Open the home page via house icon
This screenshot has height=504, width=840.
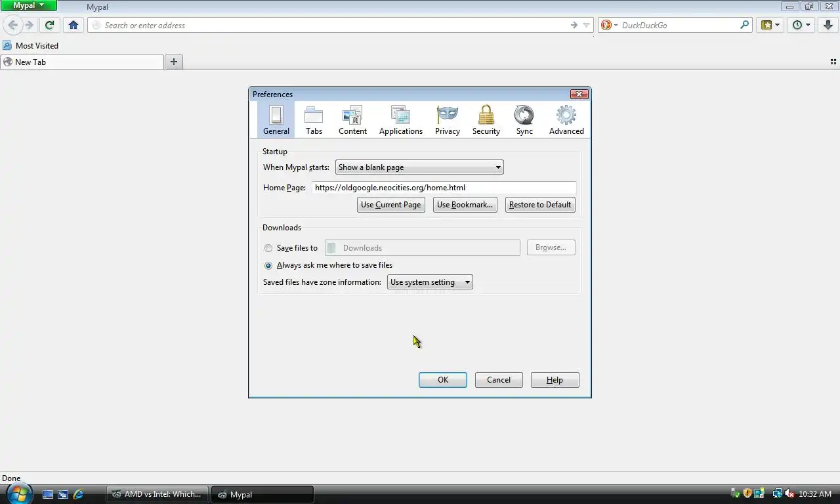(73, 25)
